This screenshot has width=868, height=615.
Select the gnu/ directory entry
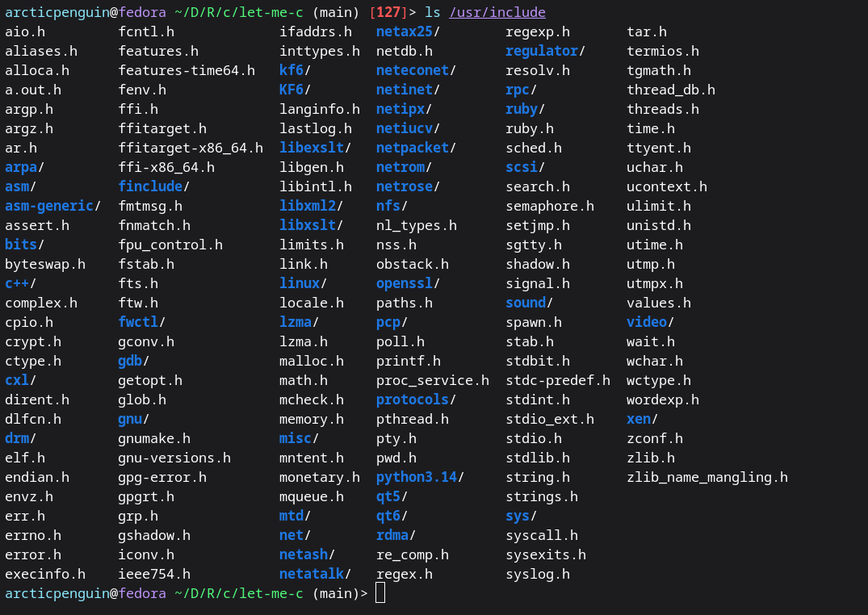pos(133,419)
